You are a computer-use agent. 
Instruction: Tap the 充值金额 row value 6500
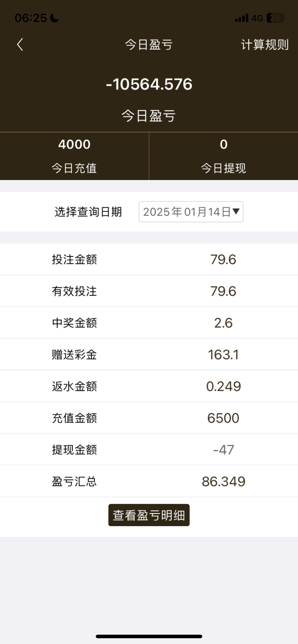(x=223, y=418)
